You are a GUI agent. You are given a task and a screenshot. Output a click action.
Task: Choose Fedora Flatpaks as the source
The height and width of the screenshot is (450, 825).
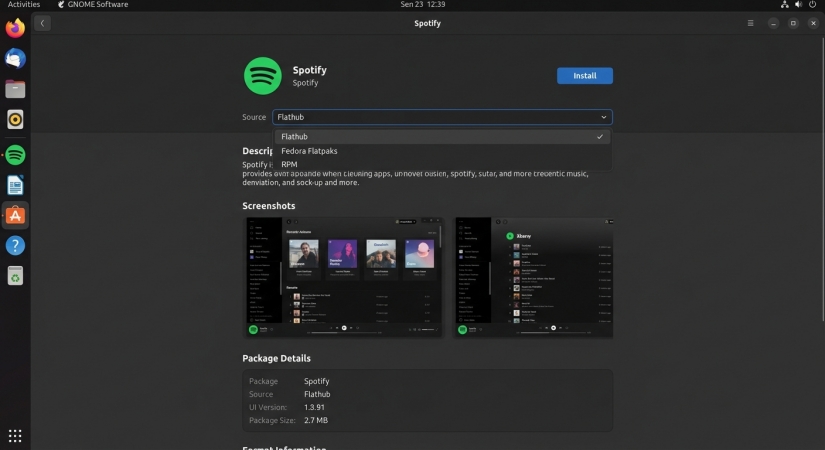[442, 151]
